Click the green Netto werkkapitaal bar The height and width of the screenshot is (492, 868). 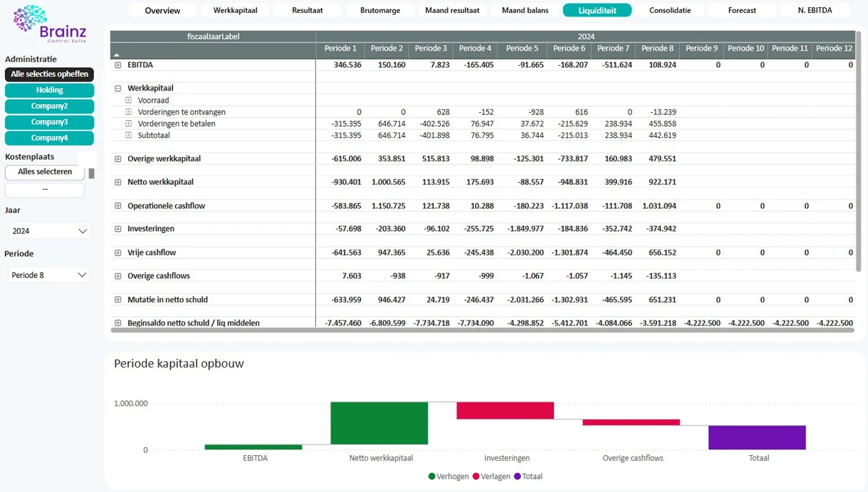pos(379,423)
